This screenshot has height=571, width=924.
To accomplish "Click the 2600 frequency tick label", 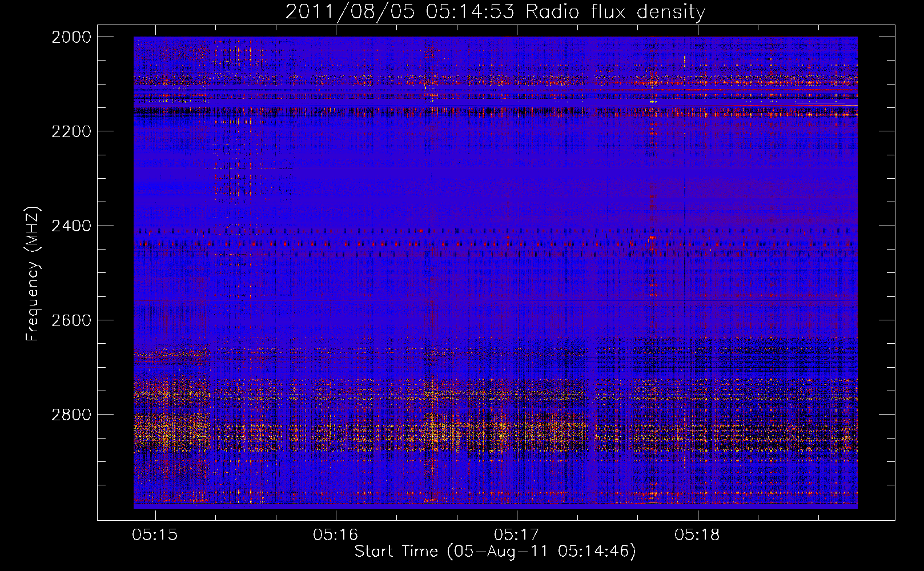I will tap(71, 320).
